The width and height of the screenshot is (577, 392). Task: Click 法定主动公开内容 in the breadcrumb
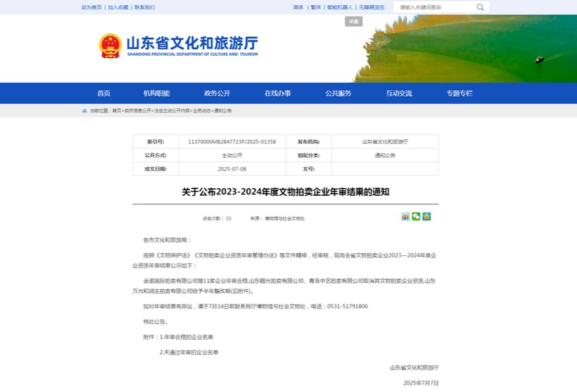tap(172, 111)
